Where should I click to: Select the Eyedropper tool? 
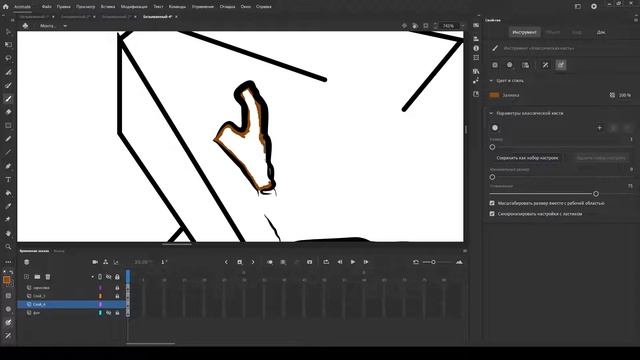pos(8,206)
